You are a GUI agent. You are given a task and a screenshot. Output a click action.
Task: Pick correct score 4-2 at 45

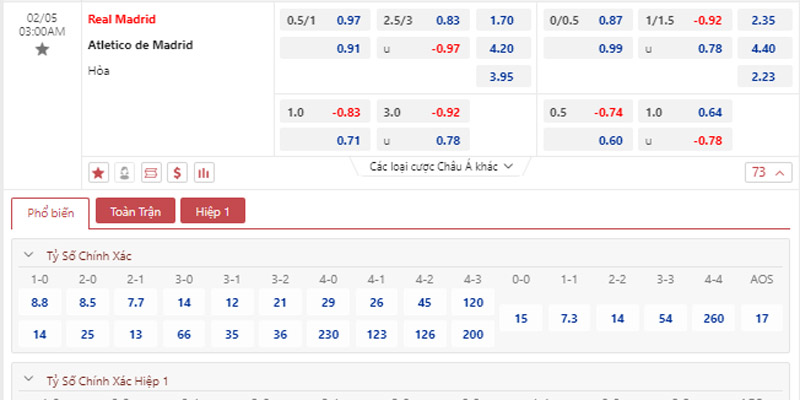(424, 303)
